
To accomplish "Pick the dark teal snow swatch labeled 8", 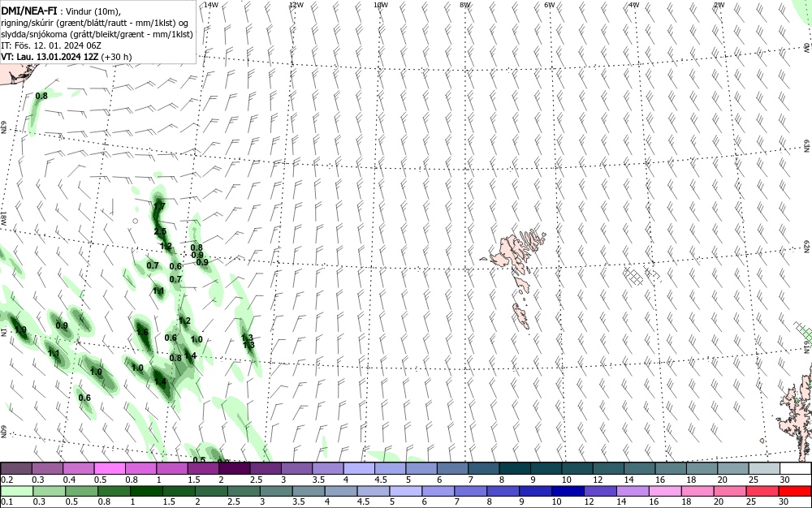I will (515, 468).
